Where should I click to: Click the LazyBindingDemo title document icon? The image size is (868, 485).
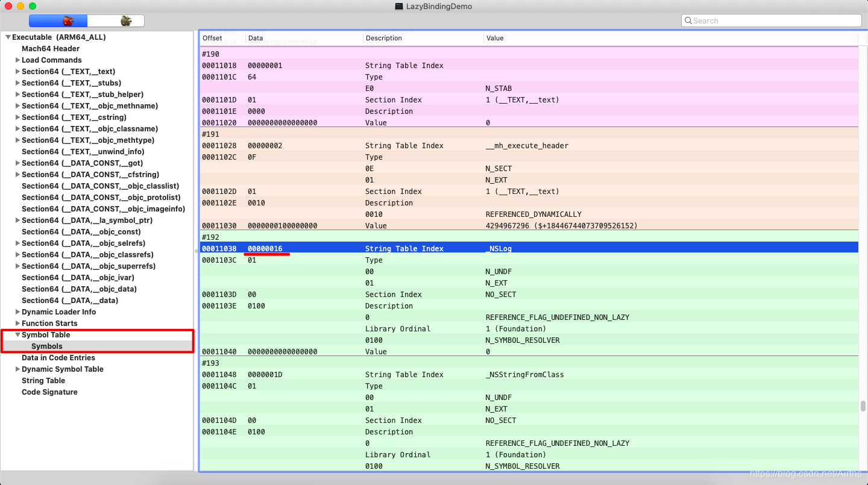coord(398,6)
